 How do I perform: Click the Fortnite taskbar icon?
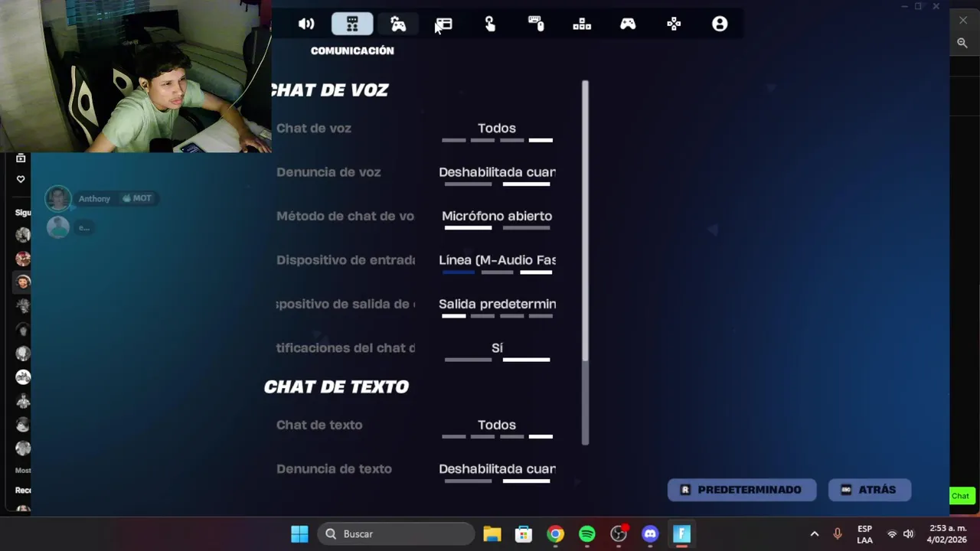coord(681,533)
